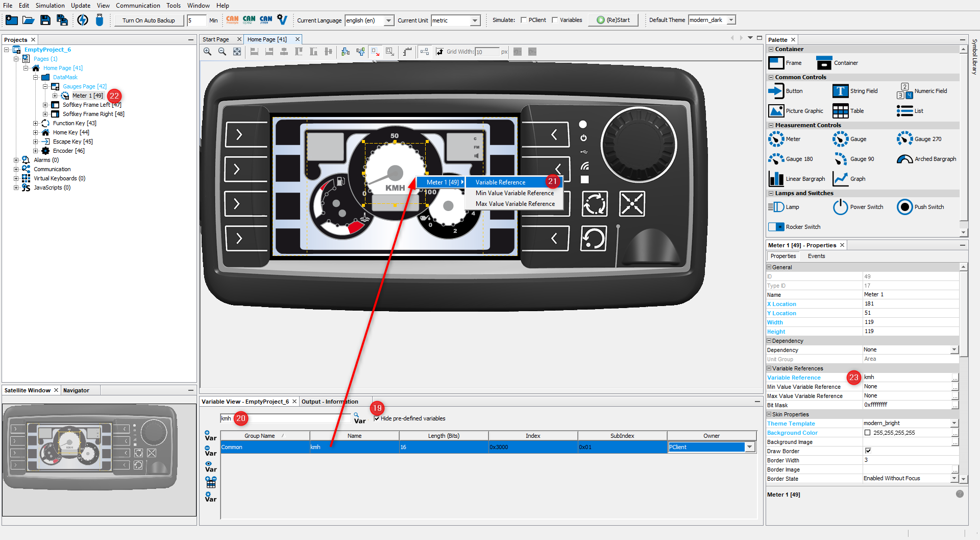The image size is (980, 540).
Task: Toggle Hide pre-defined variables checkbox
Action: pos(377,418)
